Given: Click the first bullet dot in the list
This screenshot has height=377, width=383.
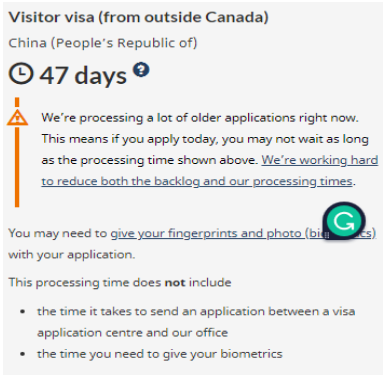Looking at the screenshot, I should pyautogui.click(x=23, y=312).
